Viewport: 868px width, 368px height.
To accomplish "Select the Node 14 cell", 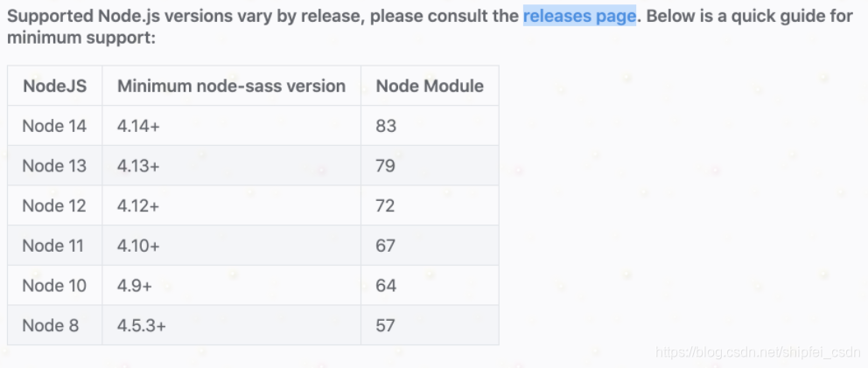I will point(55,126).
